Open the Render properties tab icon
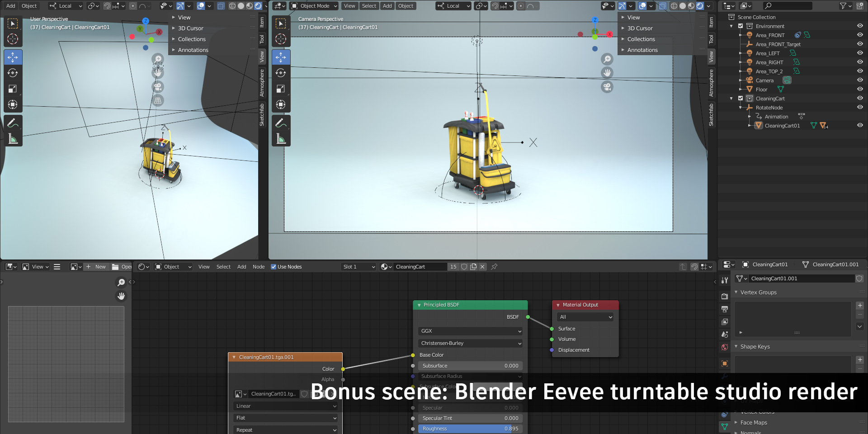Screen dimensions: 868x434 coord(725,297)
